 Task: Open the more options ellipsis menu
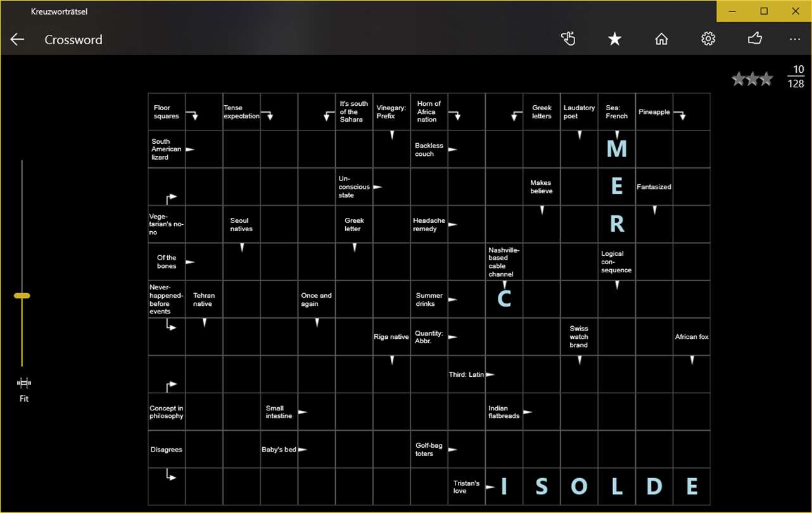coord(795,39)
